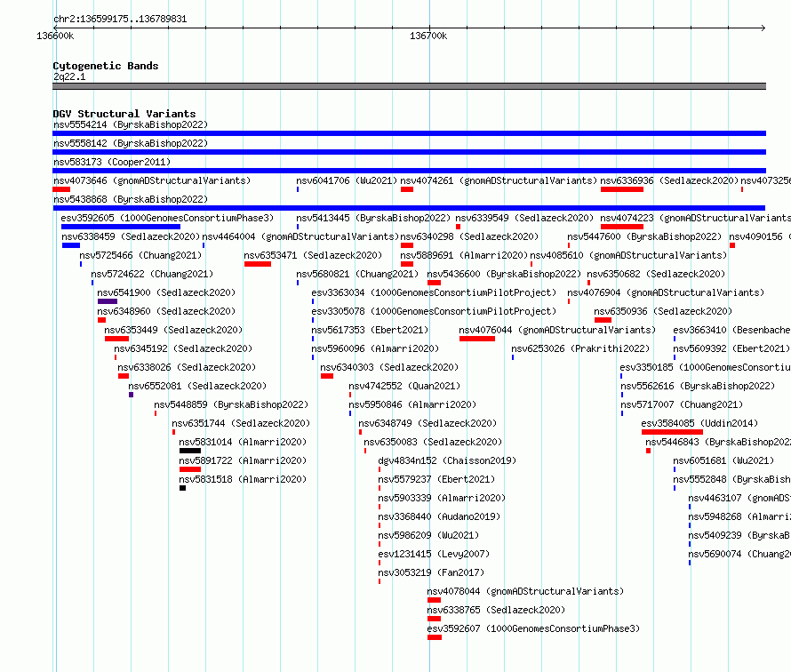Select nsv6336936 (Sedlazeck2020) variant label

(x=669, y=180)
